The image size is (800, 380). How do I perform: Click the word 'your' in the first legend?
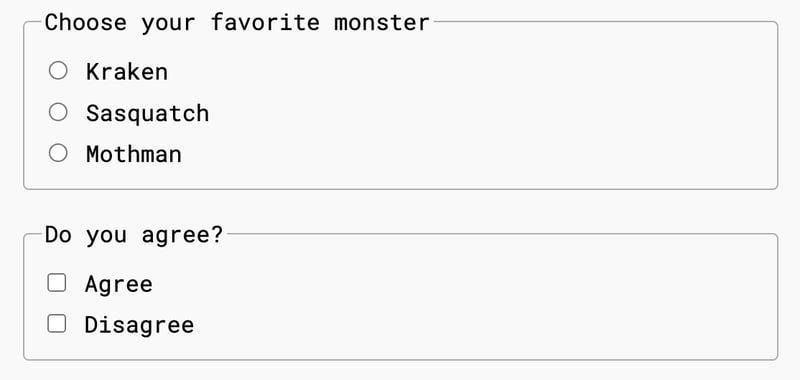[x=168, y=23]
